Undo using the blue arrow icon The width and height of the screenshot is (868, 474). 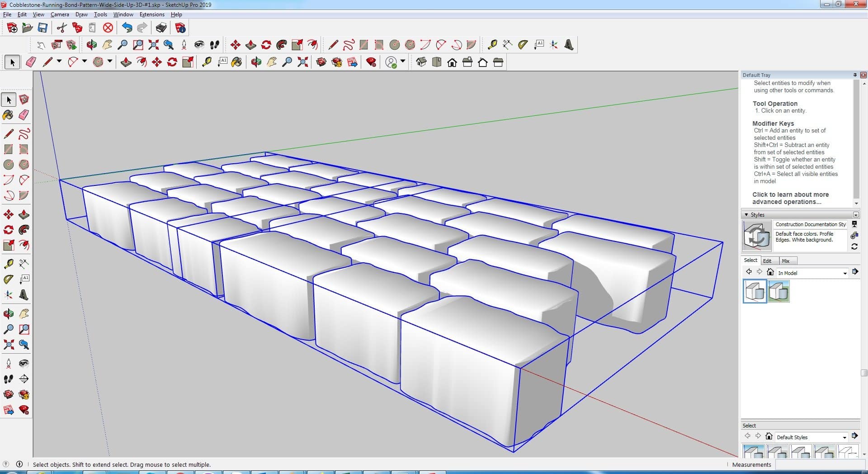(x=127, y=28)
